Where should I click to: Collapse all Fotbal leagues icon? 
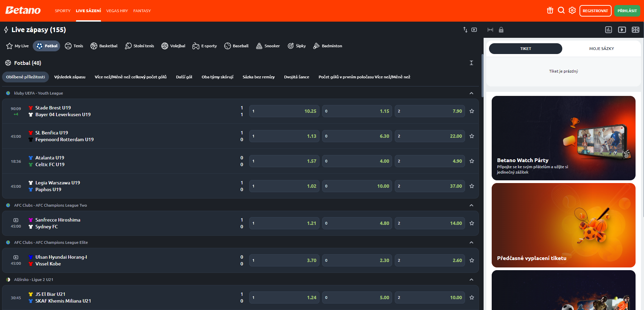(x=471, y=63)
